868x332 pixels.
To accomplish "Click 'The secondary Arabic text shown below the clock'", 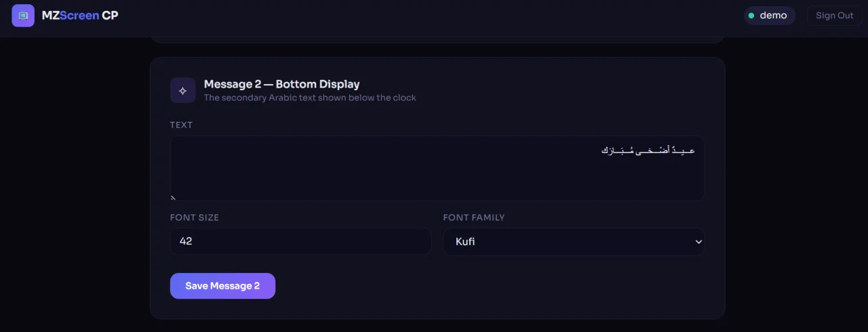I will point(310,98).
